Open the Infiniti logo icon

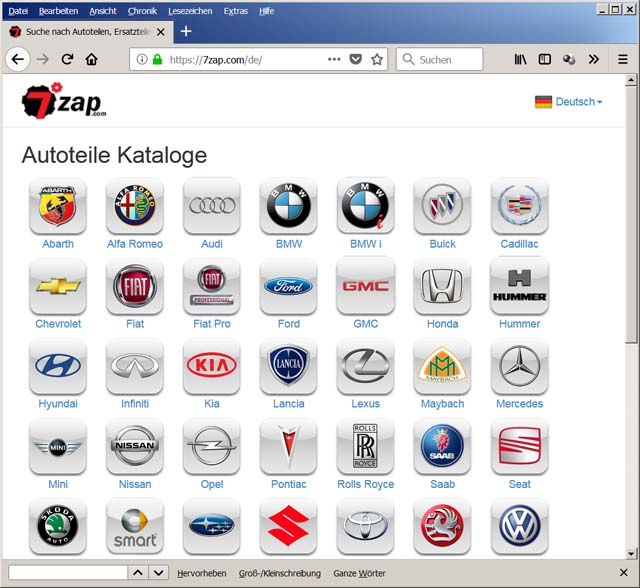point(135,366)
